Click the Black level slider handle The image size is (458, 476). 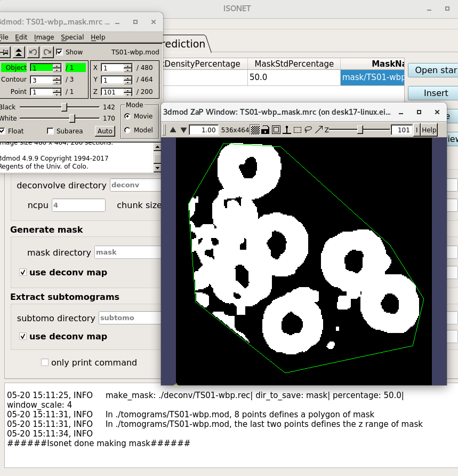pos(64,107)
